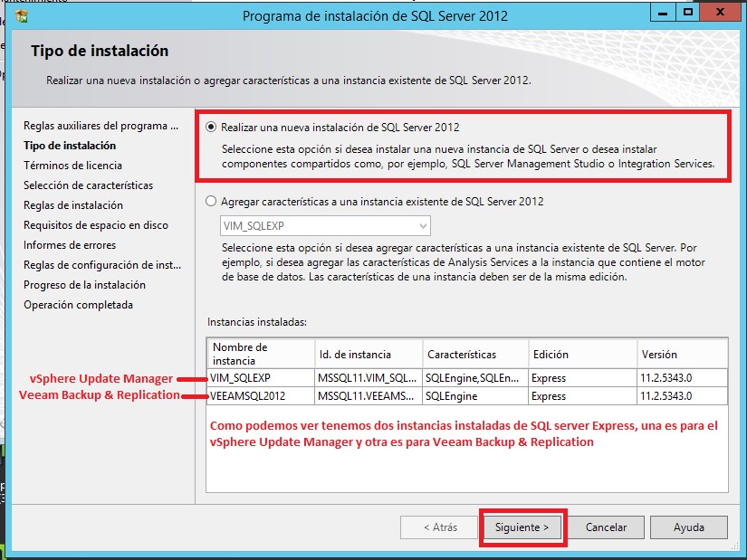Select the VEEAMSQL2012 instance name cell
The image size is (747, 560).
point(261,395)
